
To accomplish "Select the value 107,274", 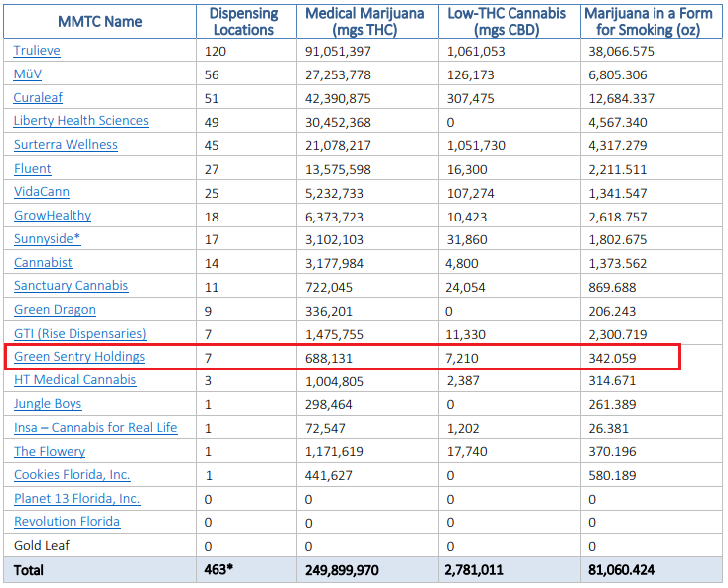I will click(471, 193).
